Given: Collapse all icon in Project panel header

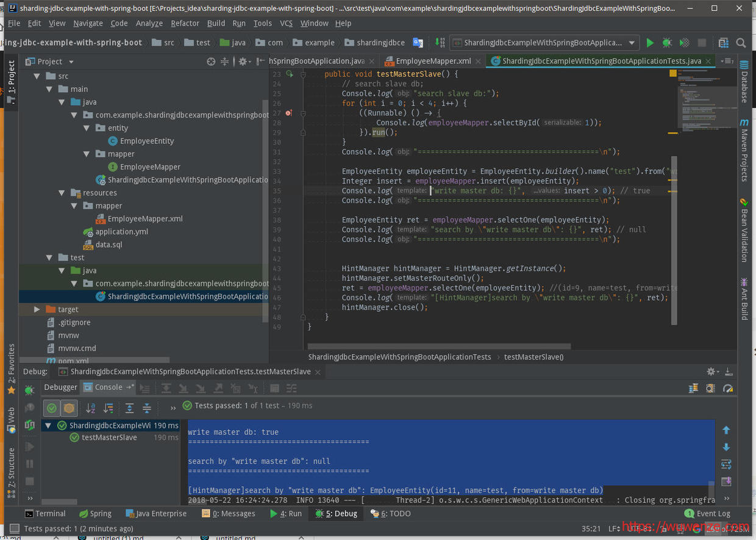Looking at the screenshot, I should coord(224,62).
